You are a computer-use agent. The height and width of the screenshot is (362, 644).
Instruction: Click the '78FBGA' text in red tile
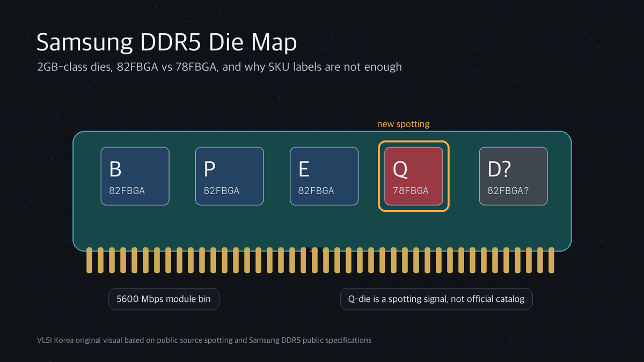click(411, 190)
